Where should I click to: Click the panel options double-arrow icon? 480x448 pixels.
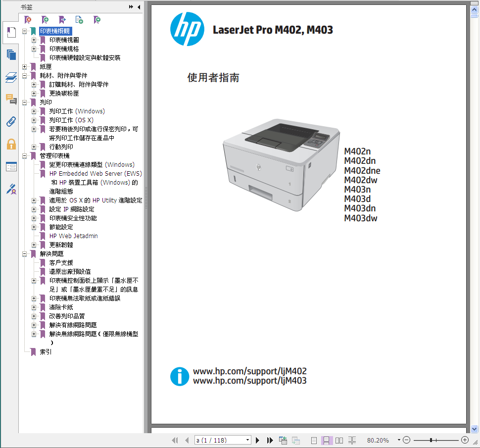point(131,7)
